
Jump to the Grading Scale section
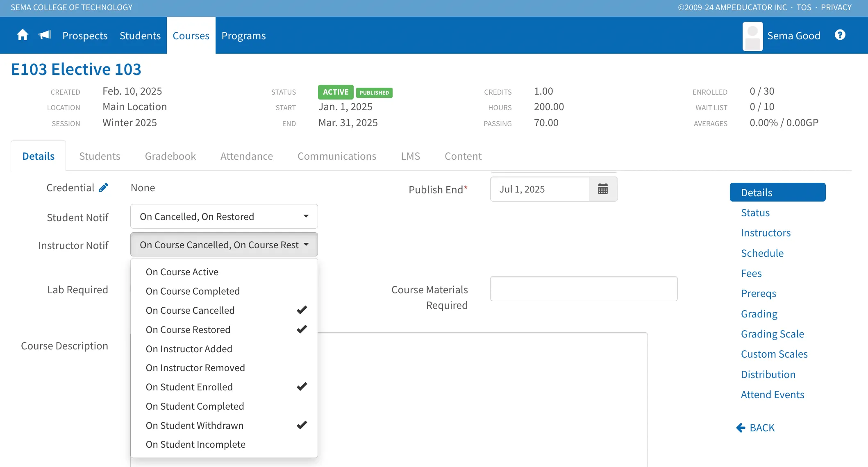pos(773,334)
